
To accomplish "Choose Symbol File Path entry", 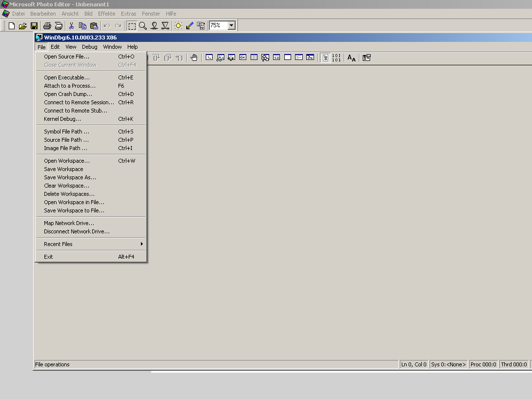I will coord(91,132).
